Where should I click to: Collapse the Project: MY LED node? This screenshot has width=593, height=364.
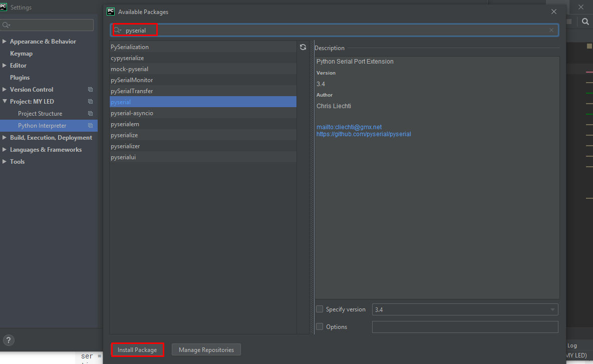[x=4, y=101]
